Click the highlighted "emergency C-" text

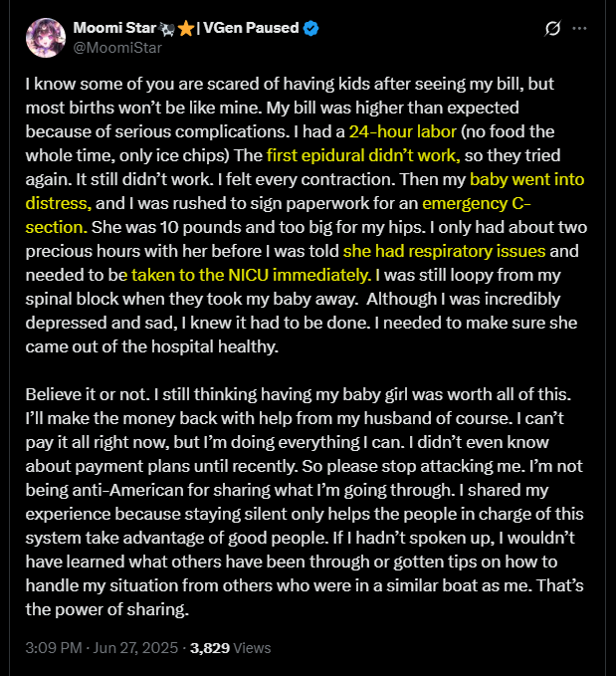(477, 203)
